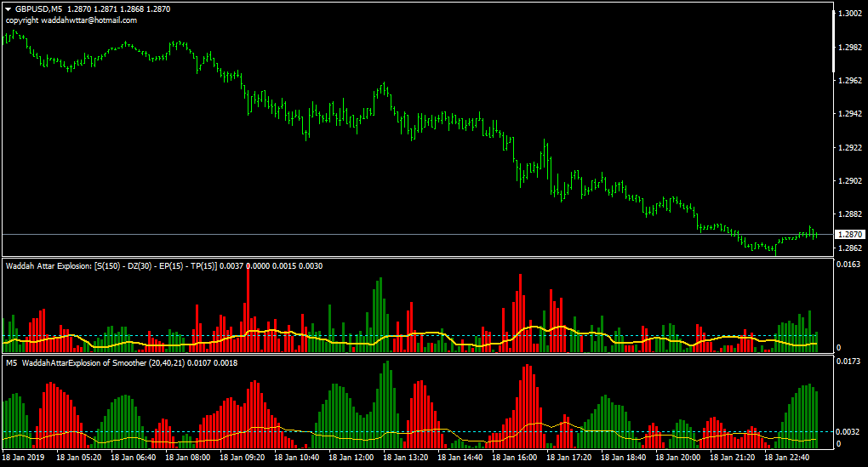Screen dimensions: 868x467
Task: Click the 18 Jan 09:20 time label
Action: pyautogui.click(x=242, y=458)
